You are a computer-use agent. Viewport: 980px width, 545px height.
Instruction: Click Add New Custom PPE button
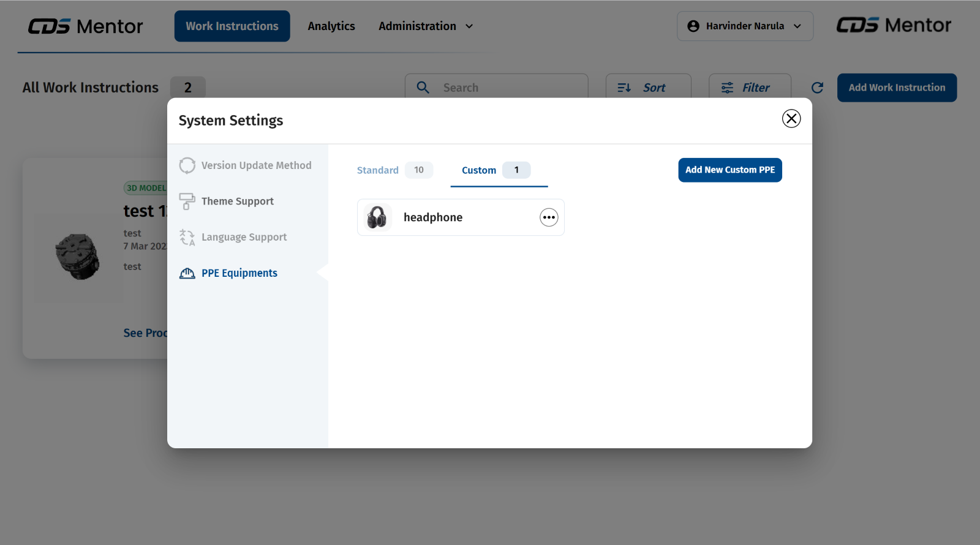[x=729, y=170]
